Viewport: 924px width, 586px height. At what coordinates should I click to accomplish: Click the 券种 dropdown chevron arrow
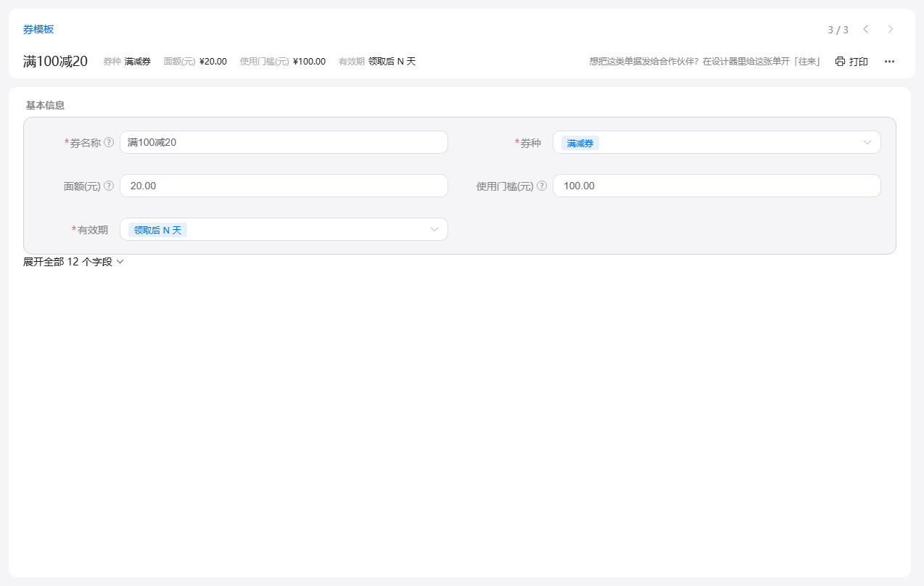click(867, 142)
